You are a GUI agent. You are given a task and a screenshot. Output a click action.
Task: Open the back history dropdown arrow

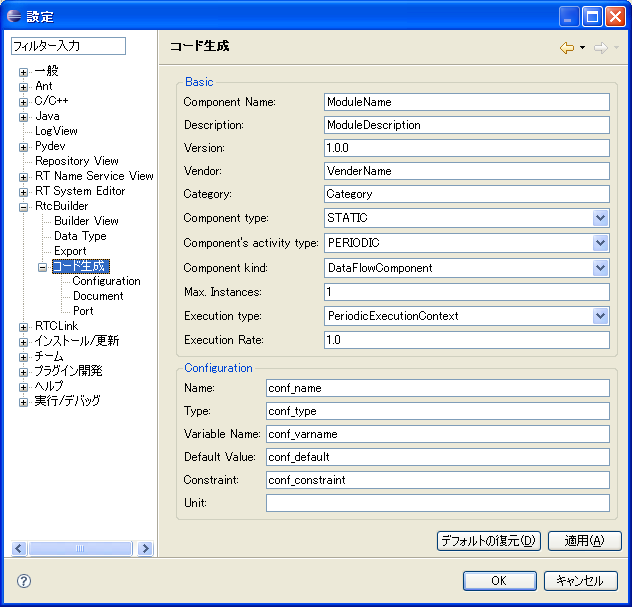tap(582, 48)
